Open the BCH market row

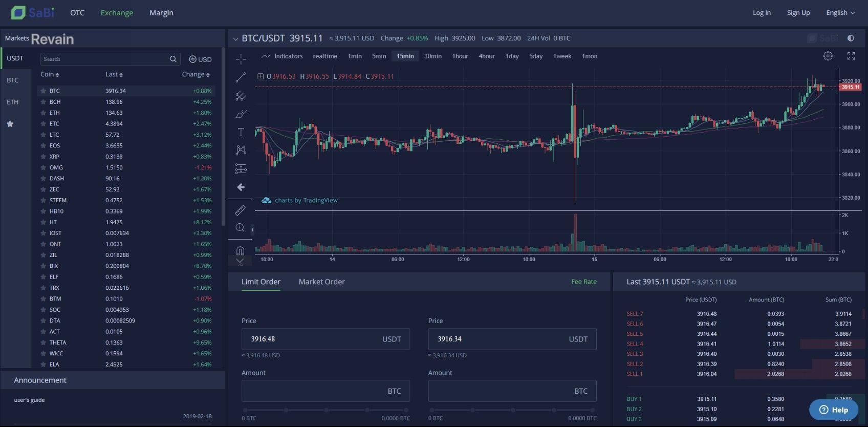tap(127, 102)
